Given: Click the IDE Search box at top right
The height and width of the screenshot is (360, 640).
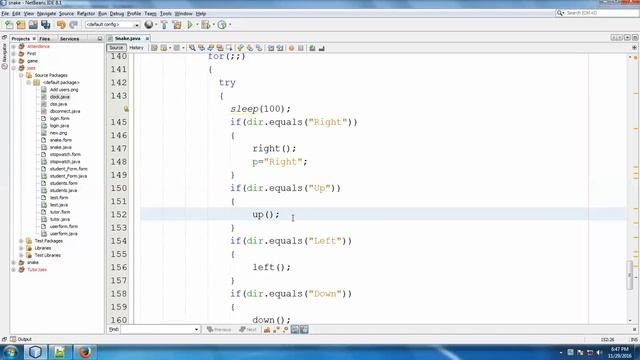Looking at the screenshot, I should coord(598,13).
